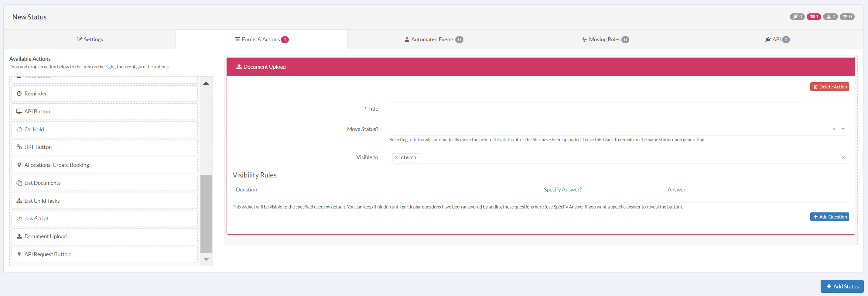Click the List Documents copy icon
The width and height of the screenshot is (868, 296).
pos(19,183)
